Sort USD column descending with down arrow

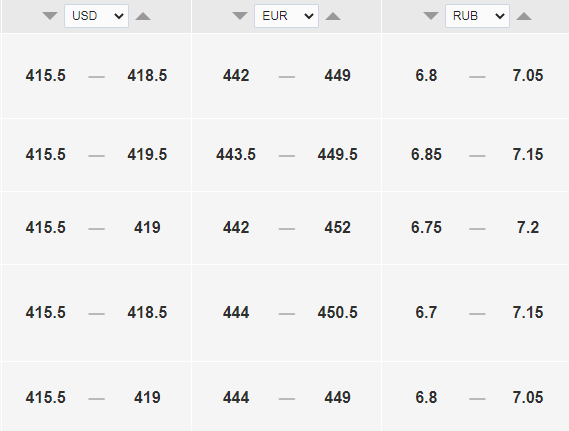[x=50, y=16]
